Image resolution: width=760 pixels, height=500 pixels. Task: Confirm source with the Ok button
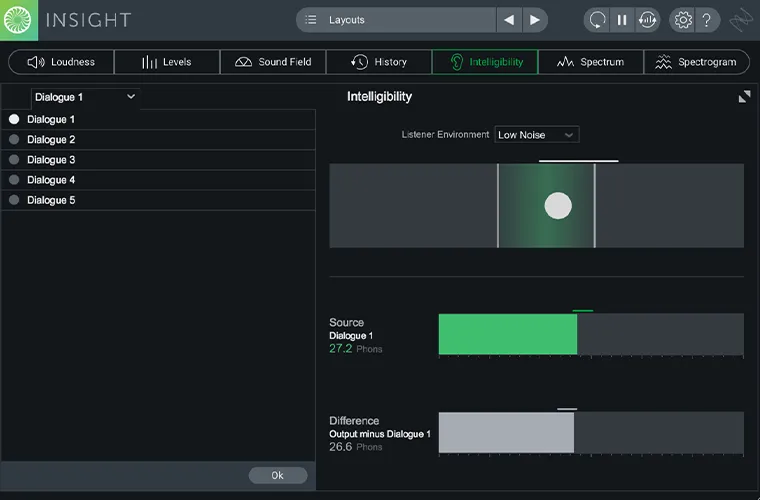(x=278, y=475)
